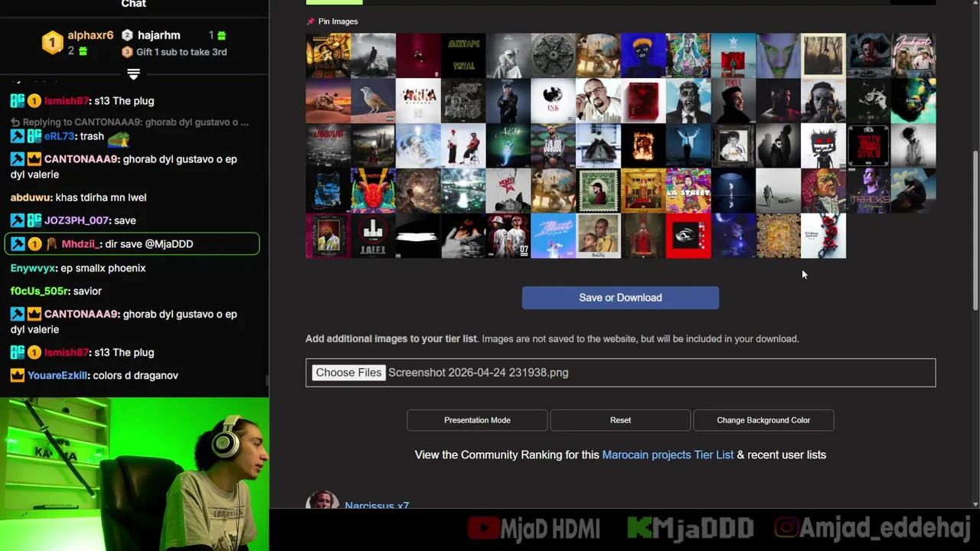980x551 pixels.
Task: Select the MIXTAPE TOTAL album cover
Action: 463,56
